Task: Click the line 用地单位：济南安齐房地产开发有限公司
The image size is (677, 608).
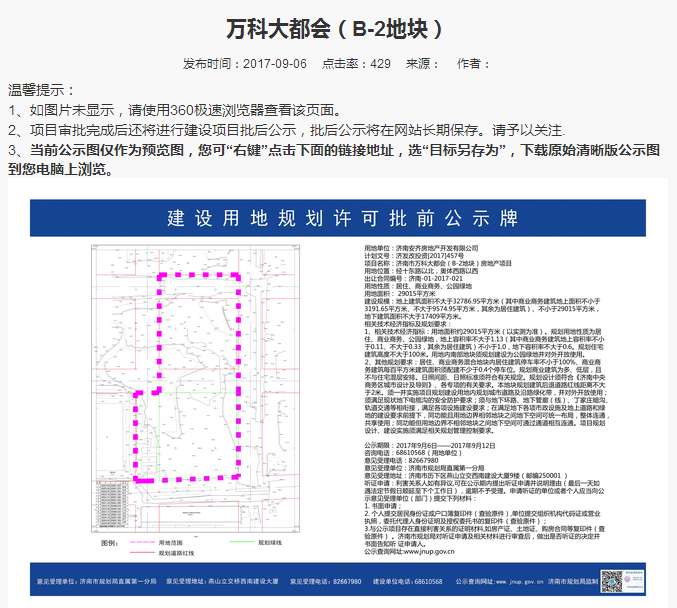Action: [x=421, y=248]
